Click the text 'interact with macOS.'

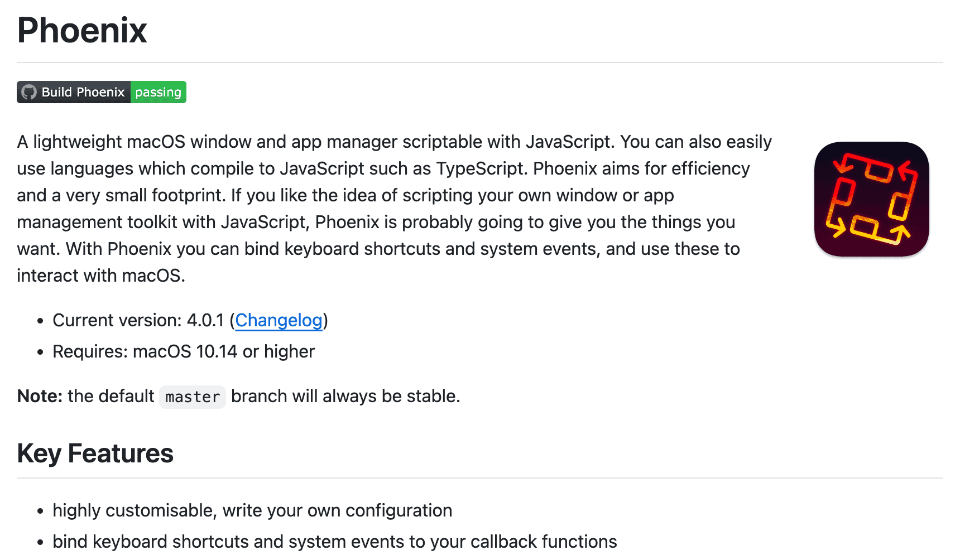tap(101, 276)
